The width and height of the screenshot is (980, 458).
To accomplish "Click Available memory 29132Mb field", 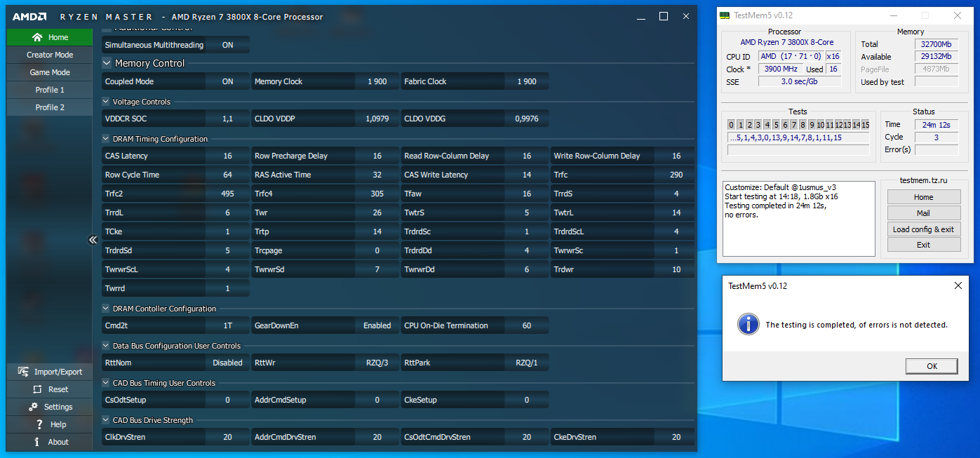I will click(937, 57).
